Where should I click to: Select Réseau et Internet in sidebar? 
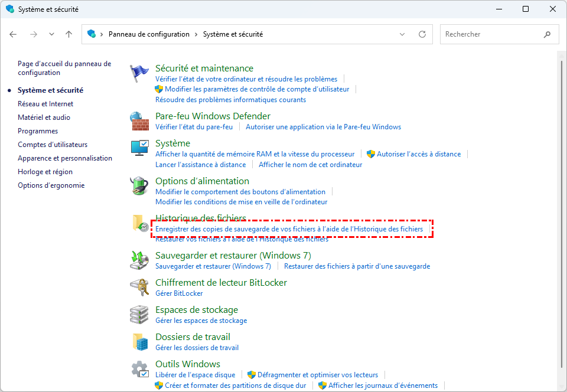click(x=45, y=104)
